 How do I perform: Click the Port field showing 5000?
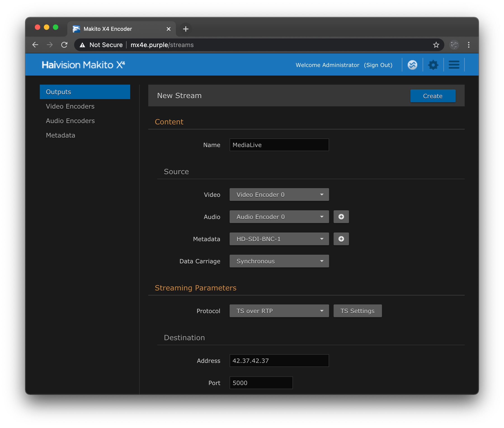[261, 383]
